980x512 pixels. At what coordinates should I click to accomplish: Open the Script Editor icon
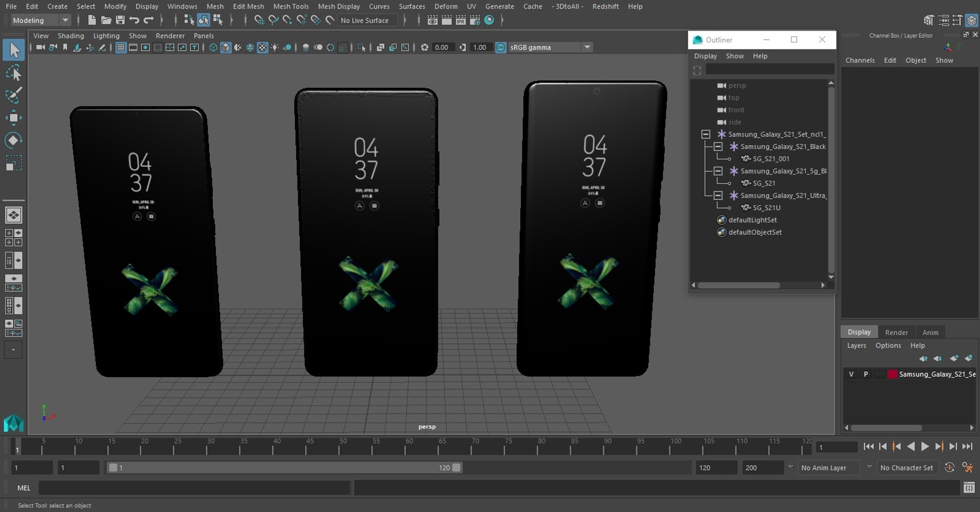point(969,488)
